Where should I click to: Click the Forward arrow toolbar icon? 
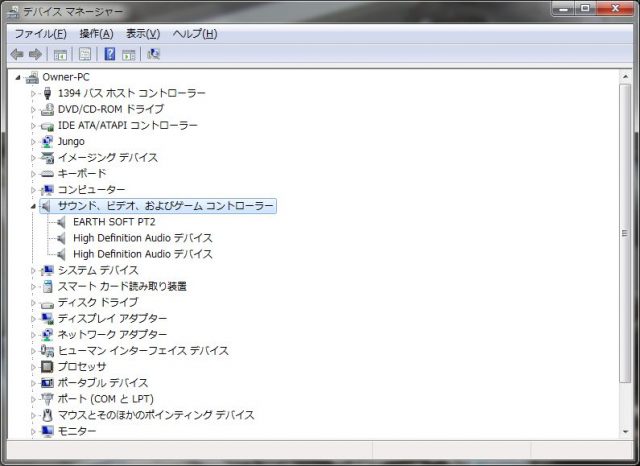point(36,54)
